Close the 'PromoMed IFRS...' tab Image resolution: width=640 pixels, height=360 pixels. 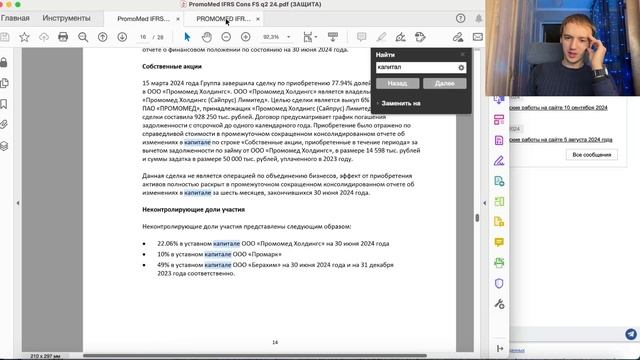point(178,19)
